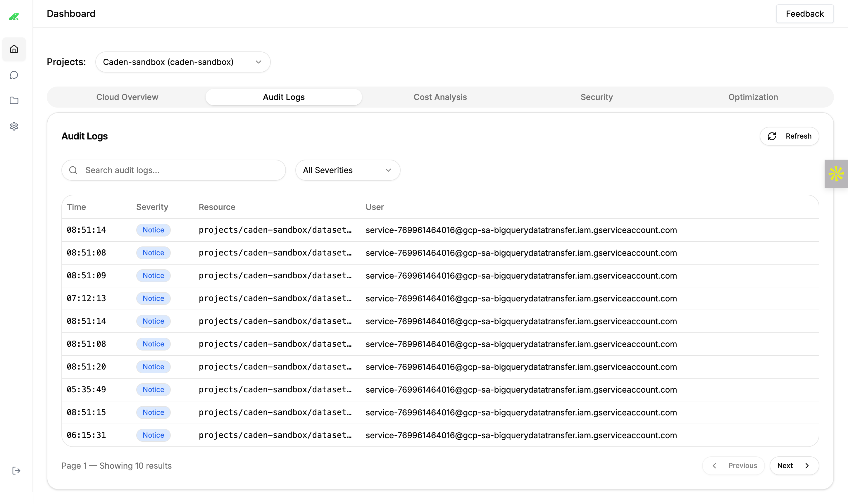Open the chat icon in sidebar
The image size is (848, 504).
click(14, 75)
